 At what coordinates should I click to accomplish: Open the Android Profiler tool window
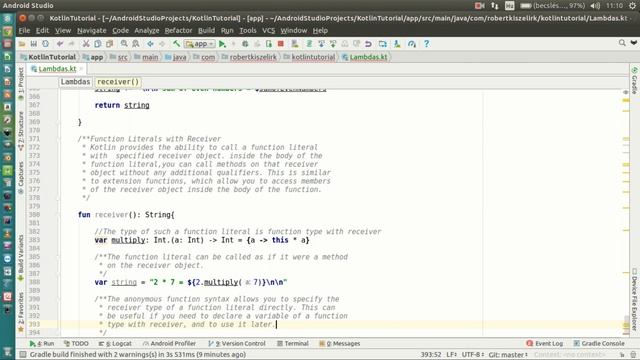pyautogui.click(x=169, y=344)
